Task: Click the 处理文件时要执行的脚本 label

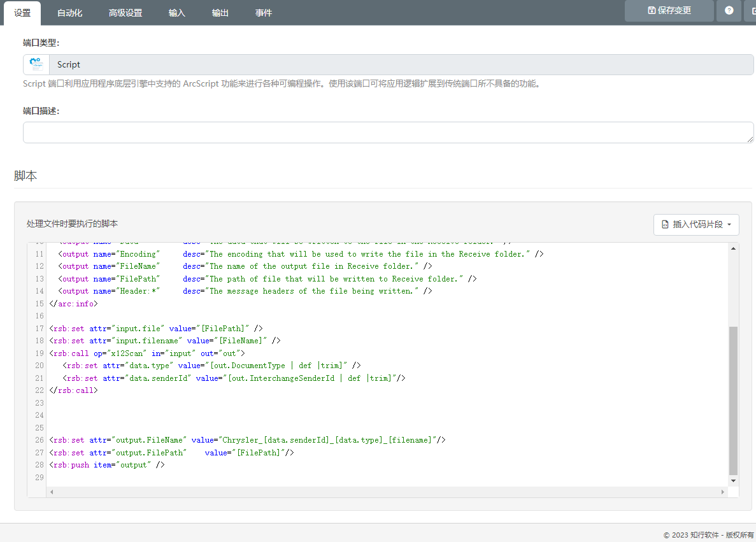Action: (73, 224)
